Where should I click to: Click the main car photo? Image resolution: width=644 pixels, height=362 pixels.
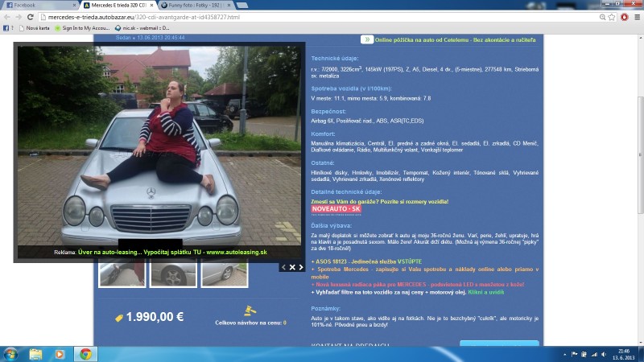159,146
